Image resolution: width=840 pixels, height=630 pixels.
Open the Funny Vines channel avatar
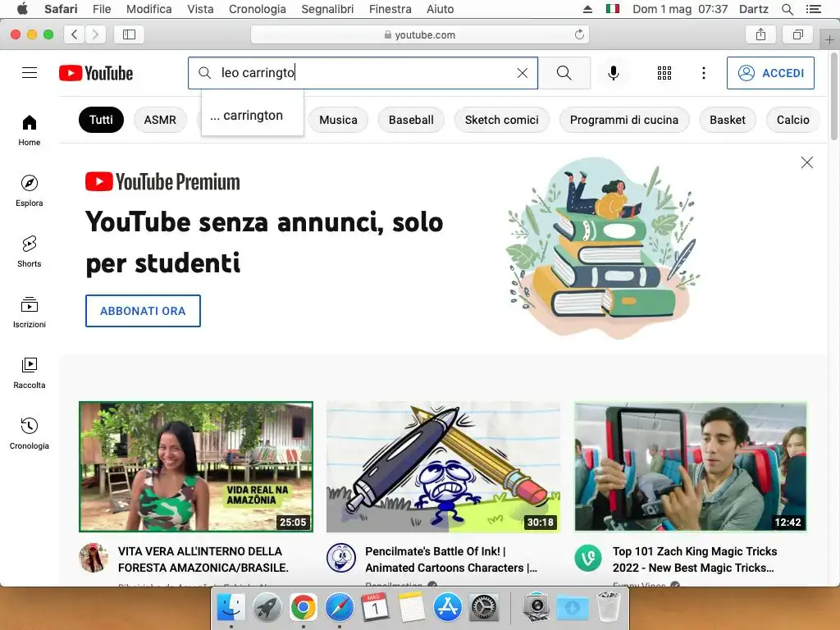coord(588,558)
